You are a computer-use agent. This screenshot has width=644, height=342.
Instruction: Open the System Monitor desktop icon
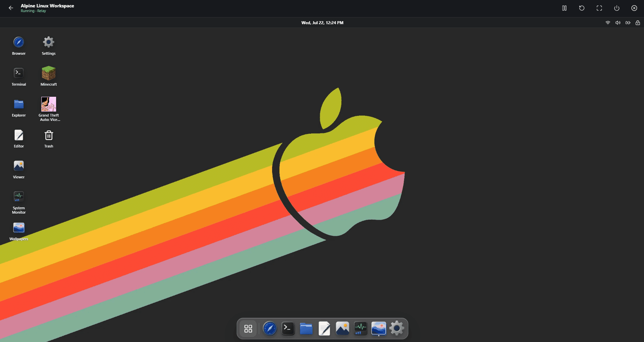tap(18, 202)
